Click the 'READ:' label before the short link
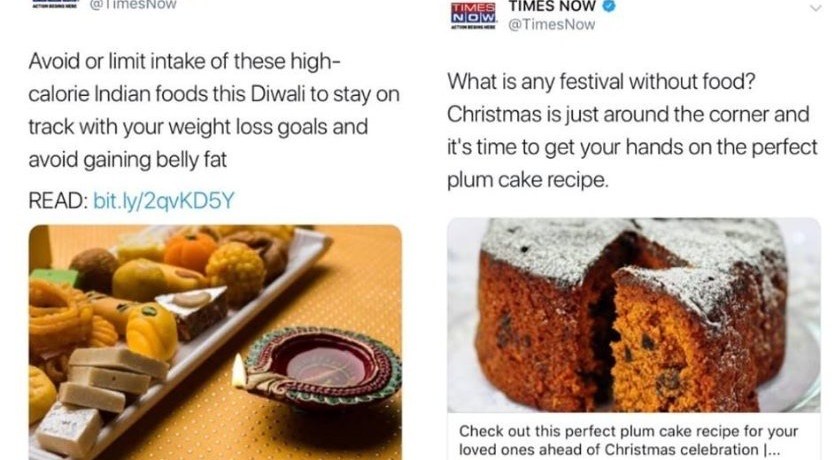Screen dimensions: 836x460 point(58,201)
